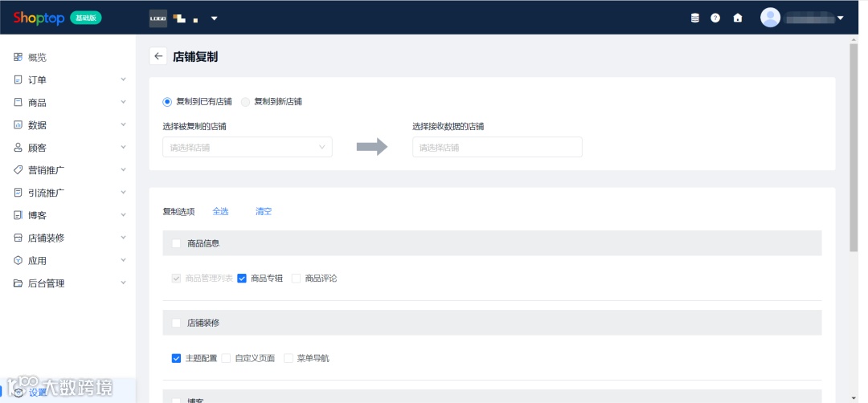This screenshot has height=403, width=868.
Task: Expand the 顾客 chevron
Action: click(x=123, y=148)
